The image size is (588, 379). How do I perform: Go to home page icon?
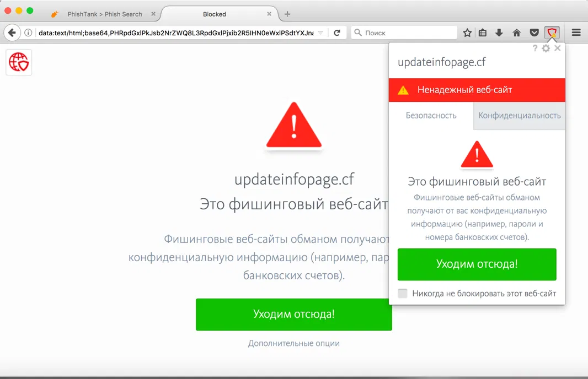[x=516, y=33]
